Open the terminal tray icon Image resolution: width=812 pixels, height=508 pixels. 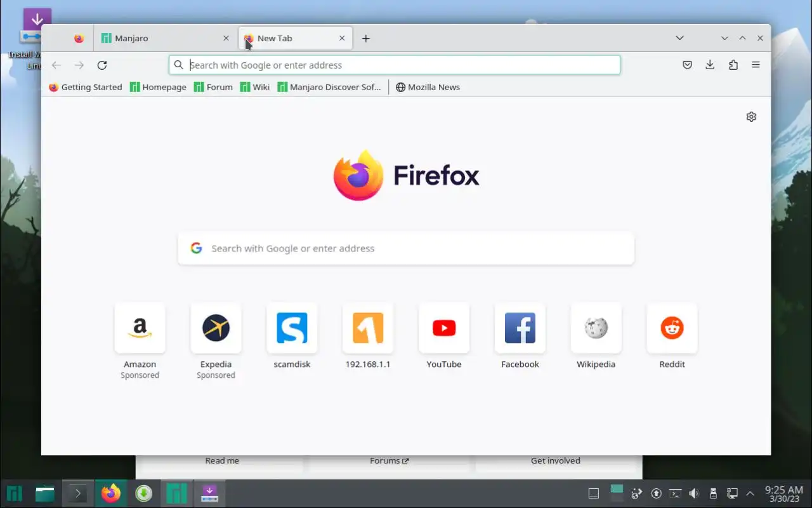tap(676, 493)
